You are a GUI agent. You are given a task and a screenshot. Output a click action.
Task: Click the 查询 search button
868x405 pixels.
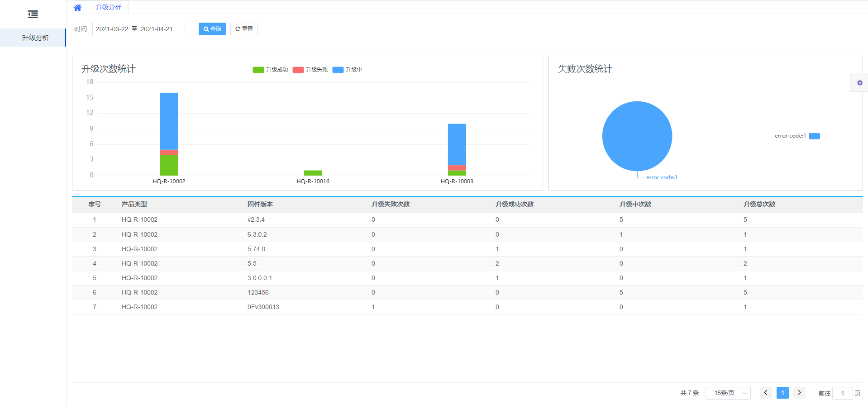(212, 29)
